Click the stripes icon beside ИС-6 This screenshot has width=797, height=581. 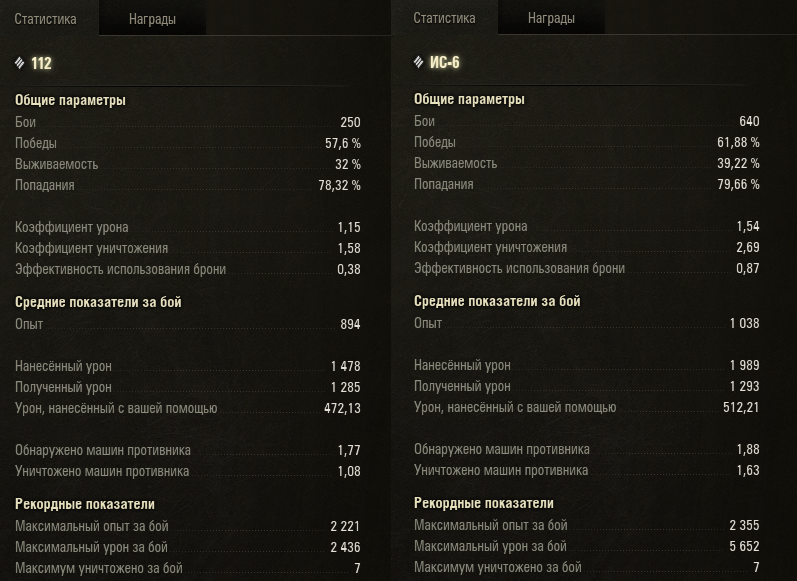(418, 62)
